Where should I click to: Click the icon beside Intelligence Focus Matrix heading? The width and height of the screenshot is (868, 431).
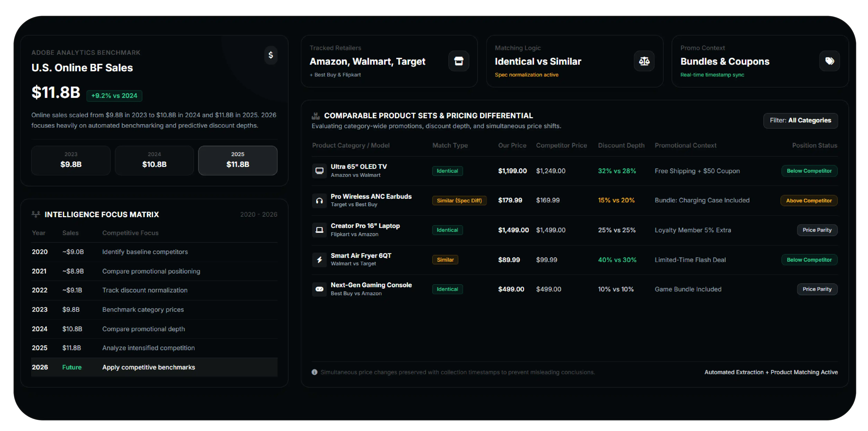36,214
